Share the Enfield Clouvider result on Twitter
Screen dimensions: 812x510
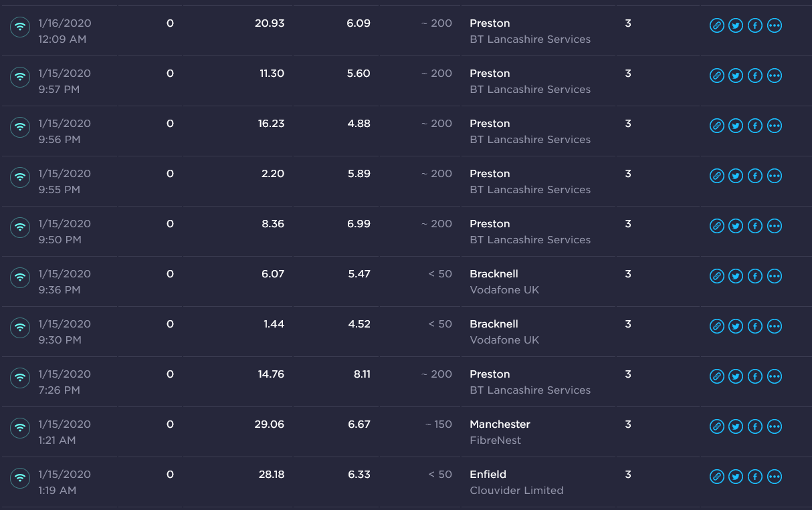(x=736, y=477)
